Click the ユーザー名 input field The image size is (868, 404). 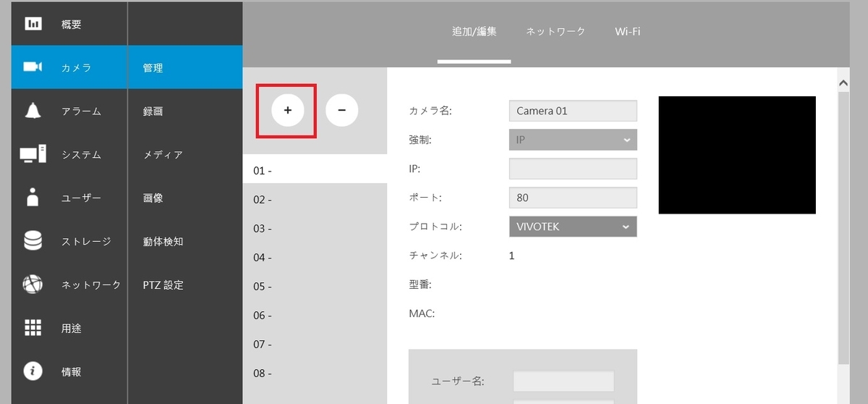tap(563, 381)
